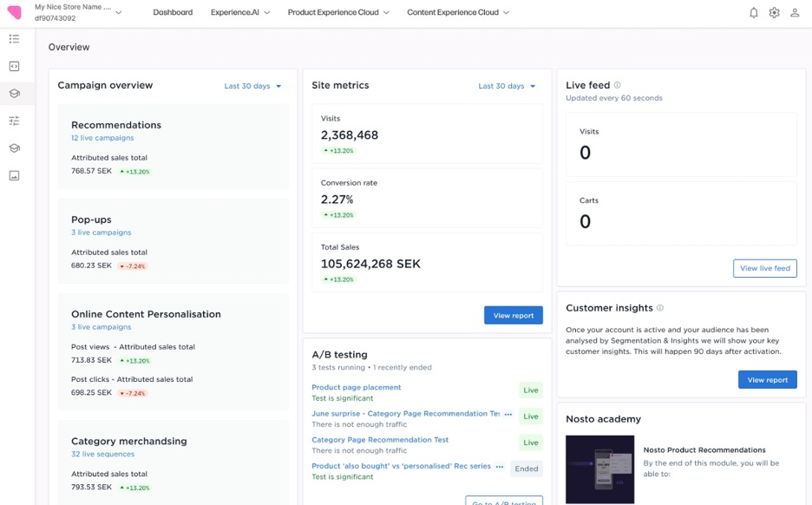Screen dimensions: 812x505
Task: Open the graduation cap academy icon in sidebar
Action: click(x=13, y=148)
